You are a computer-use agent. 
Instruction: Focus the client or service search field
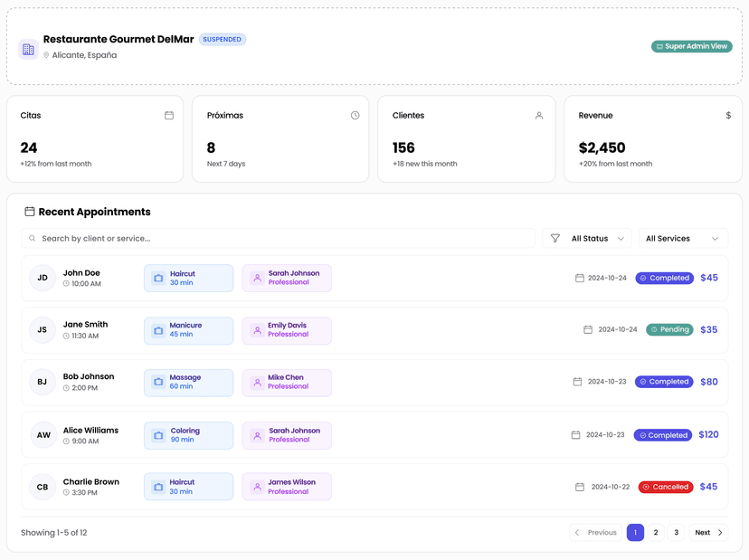coord(279,239)
